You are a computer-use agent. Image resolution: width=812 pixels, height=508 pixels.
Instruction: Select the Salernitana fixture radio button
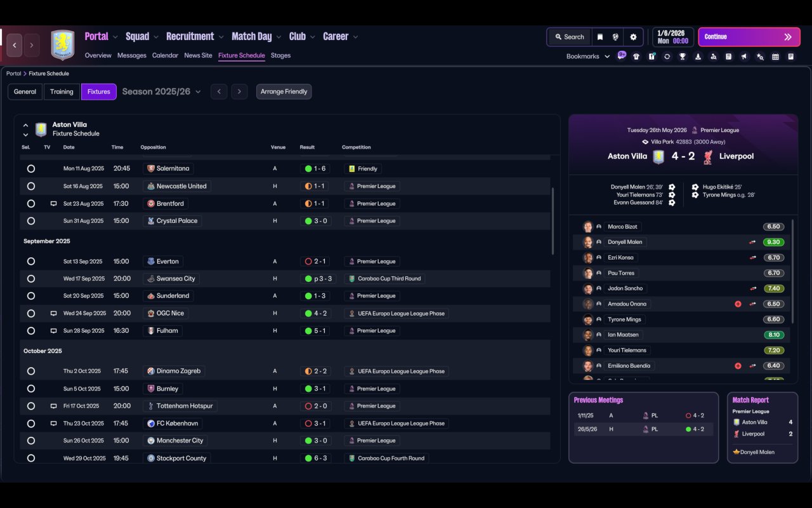[x=31, y=169]
